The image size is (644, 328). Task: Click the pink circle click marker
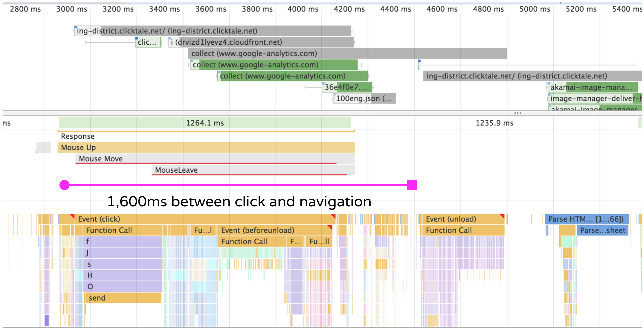tap(64, 185)
